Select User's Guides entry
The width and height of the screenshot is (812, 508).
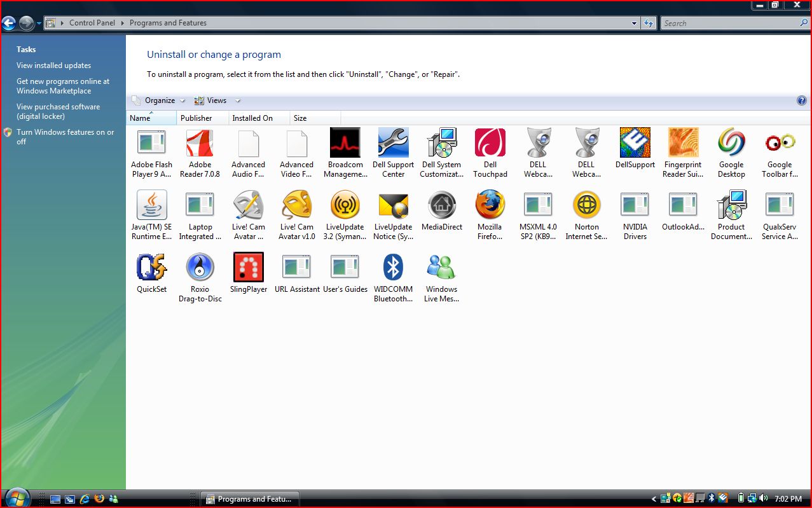pyautogui.click(x=345, y=273)
